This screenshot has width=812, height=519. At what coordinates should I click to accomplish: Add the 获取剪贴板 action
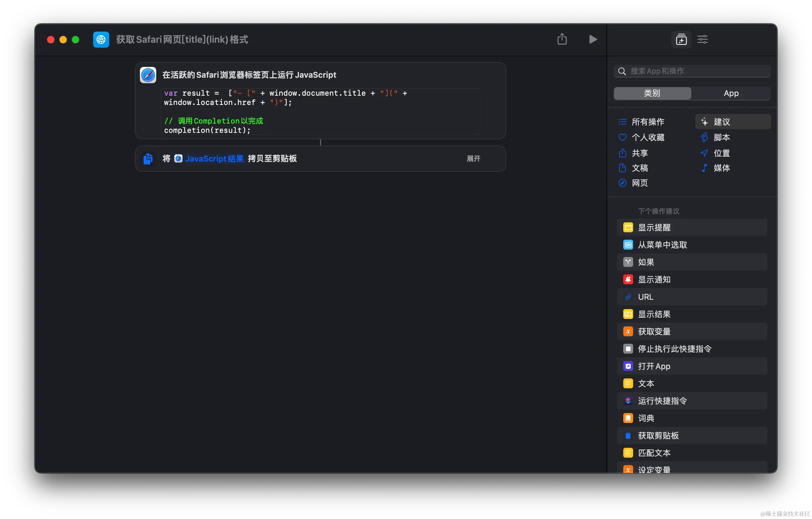click(x=658, y=435)
